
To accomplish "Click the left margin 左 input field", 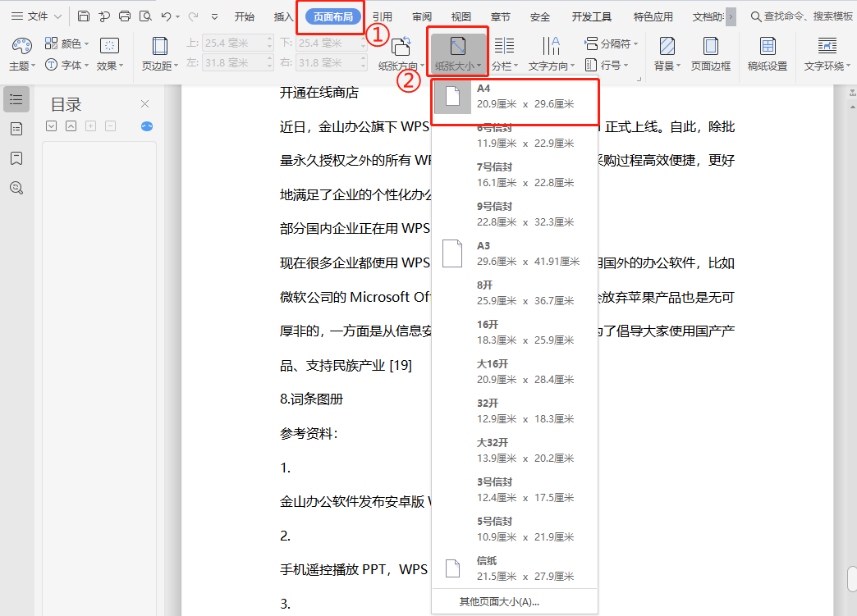I will (236, 63).
